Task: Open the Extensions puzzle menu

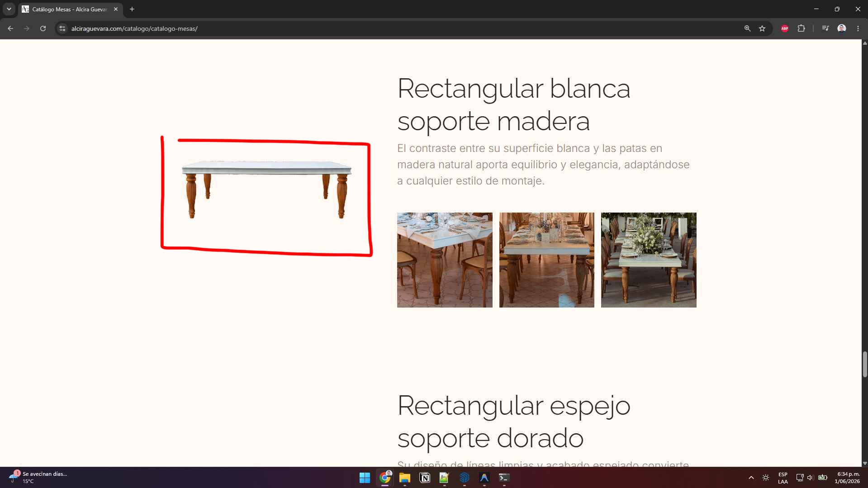Action: [801, 28]
